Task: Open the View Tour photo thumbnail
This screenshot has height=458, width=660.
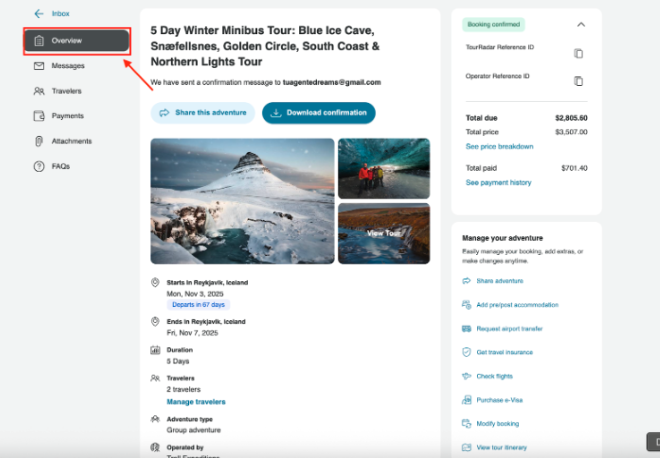Action: [384, 234]
